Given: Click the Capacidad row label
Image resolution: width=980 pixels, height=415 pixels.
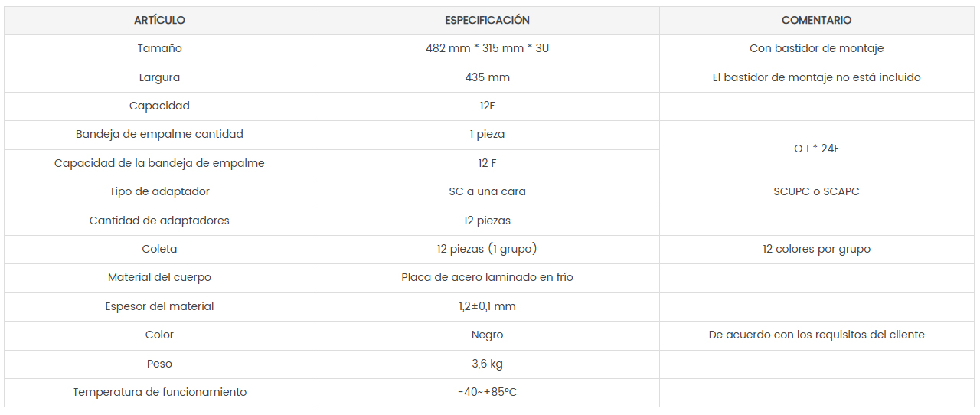Looking at the screenshot, I should click(159, 106).
